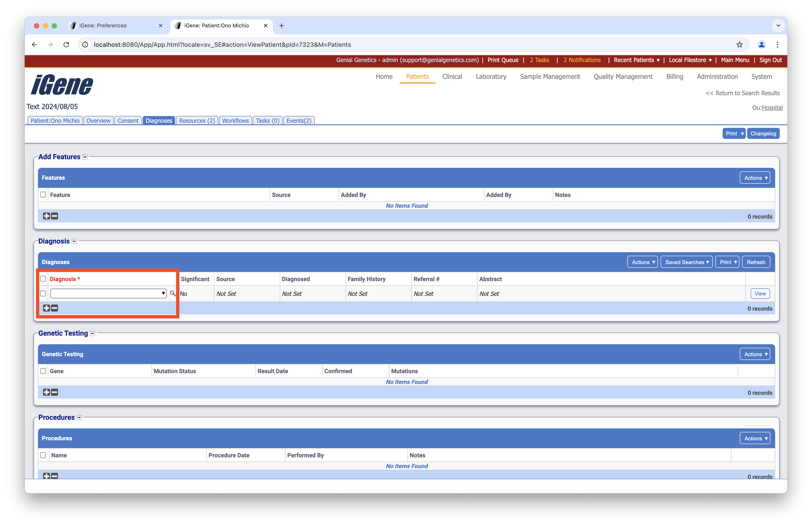Click the Changelog button
Viewport: 812px width, 526px height.
pos(763,133)
